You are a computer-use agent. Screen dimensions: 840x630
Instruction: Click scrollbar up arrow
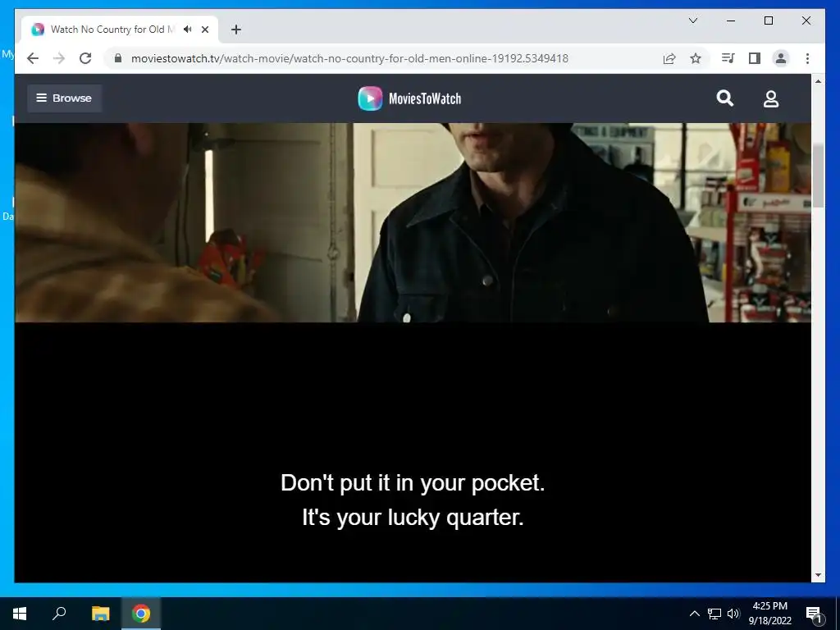pos(818,81)
